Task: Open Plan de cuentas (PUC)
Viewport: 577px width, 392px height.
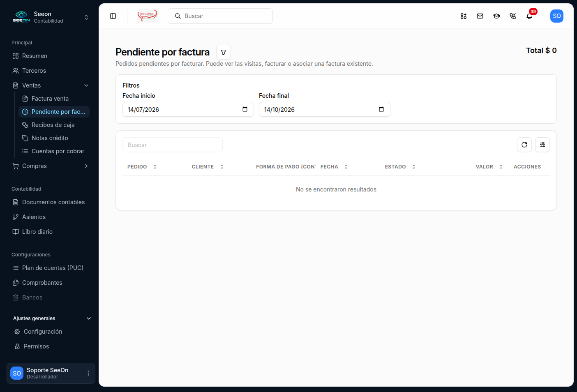Action: [51, 268]
